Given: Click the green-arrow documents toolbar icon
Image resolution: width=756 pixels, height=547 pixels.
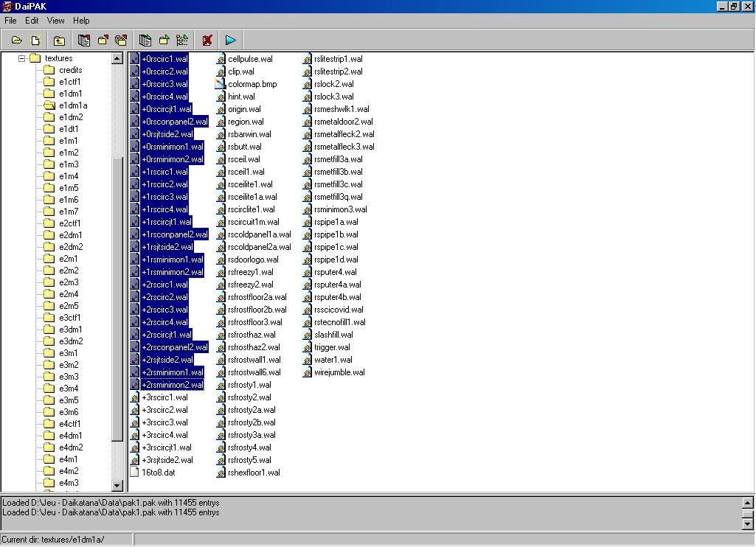Looking at the screenshot, I should [145, 41].
